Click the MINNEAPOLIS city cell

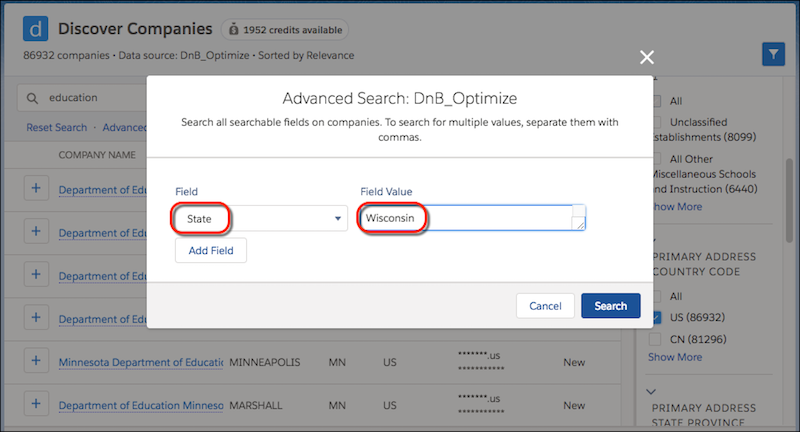coord(264,362)
